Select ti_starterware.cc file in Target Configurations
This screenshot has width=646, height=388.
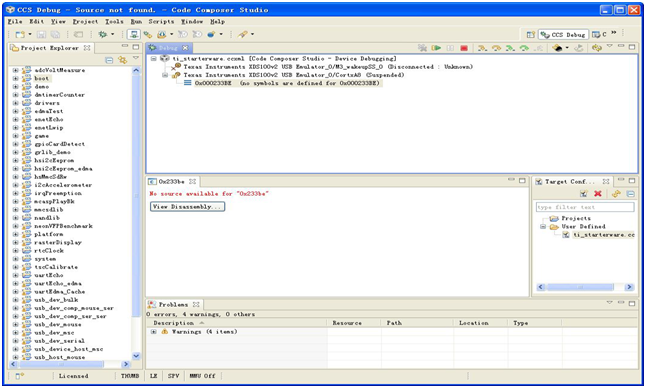604,235
